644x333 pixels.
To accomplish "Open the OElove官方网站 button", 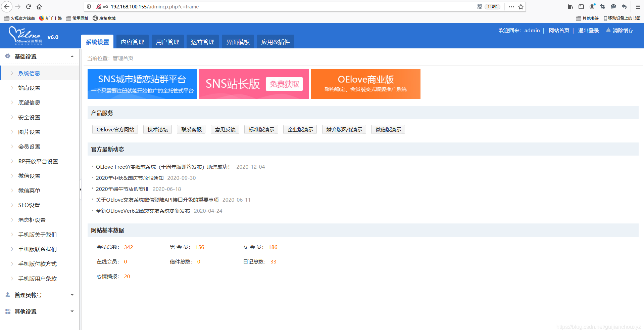I will pos(115,129).
